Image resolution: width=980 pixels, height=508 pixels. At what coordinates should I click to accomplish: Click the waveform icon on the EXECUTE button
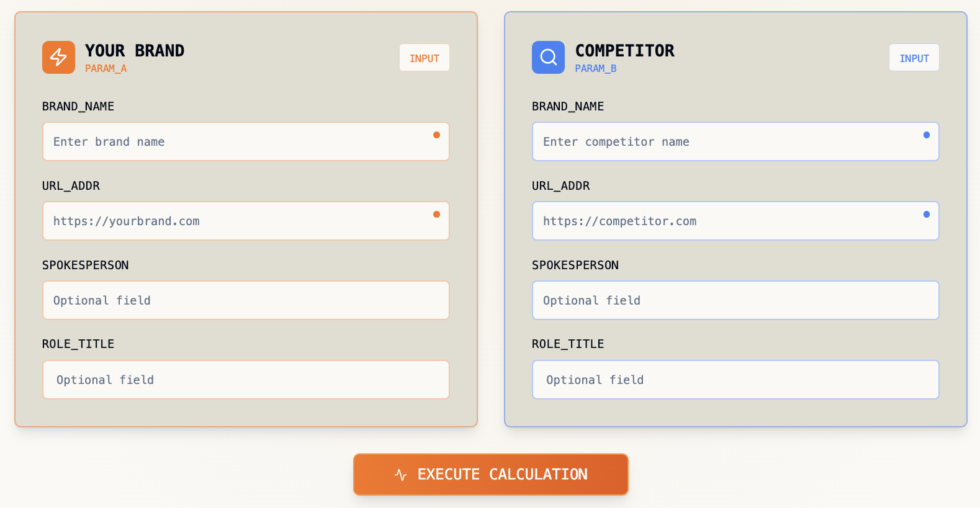(400, 474)
